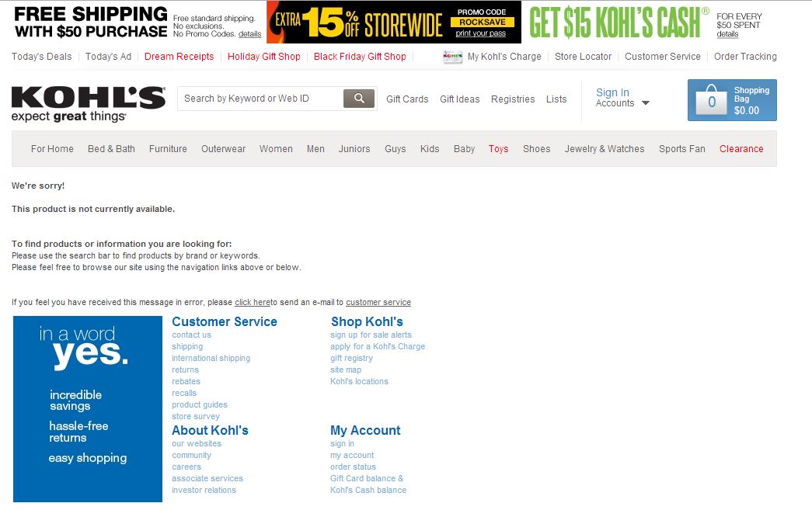Open the Black Friday Gift Shop link
The width and height of the screenshot is (812, 524).
pyautogui.click(x=360, y=57)
